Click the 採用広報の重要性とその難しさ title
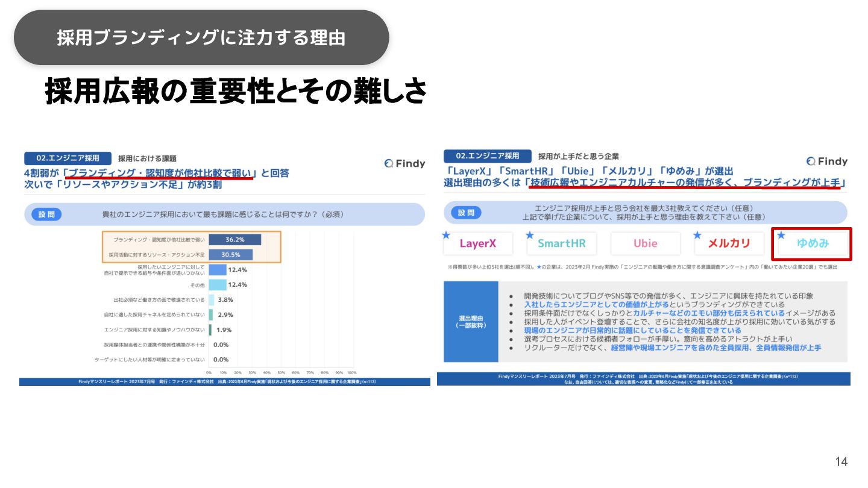 [x=236, y=92]
